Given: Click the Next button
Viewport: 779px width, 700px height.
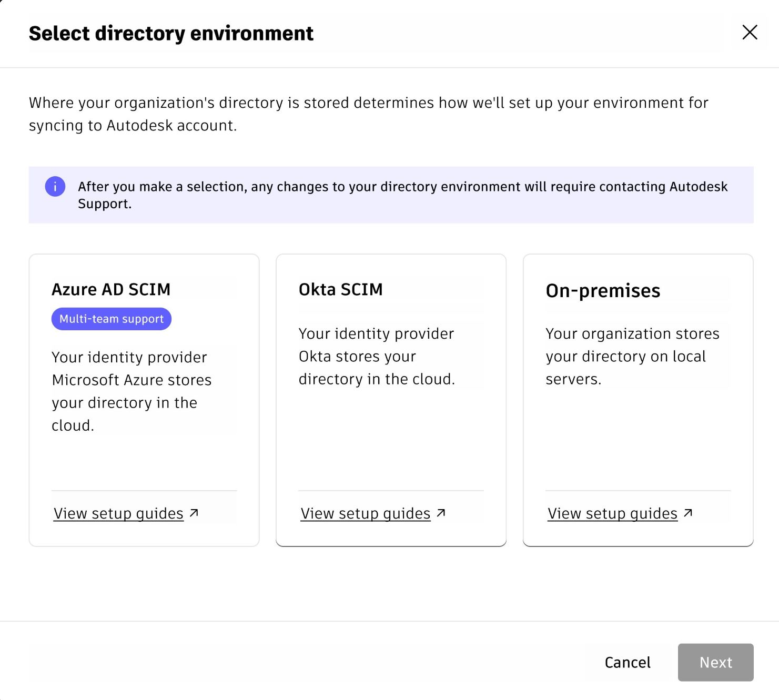Looking at the screenshot, I should point(715,662).
